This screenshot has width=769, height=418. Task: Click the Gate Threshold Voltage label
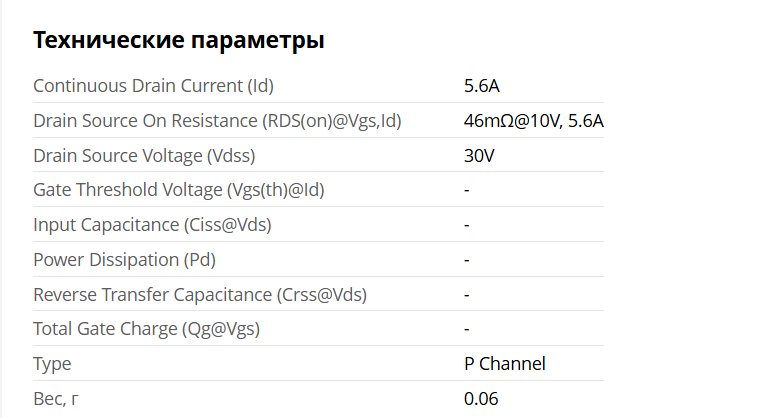point(179,190)
